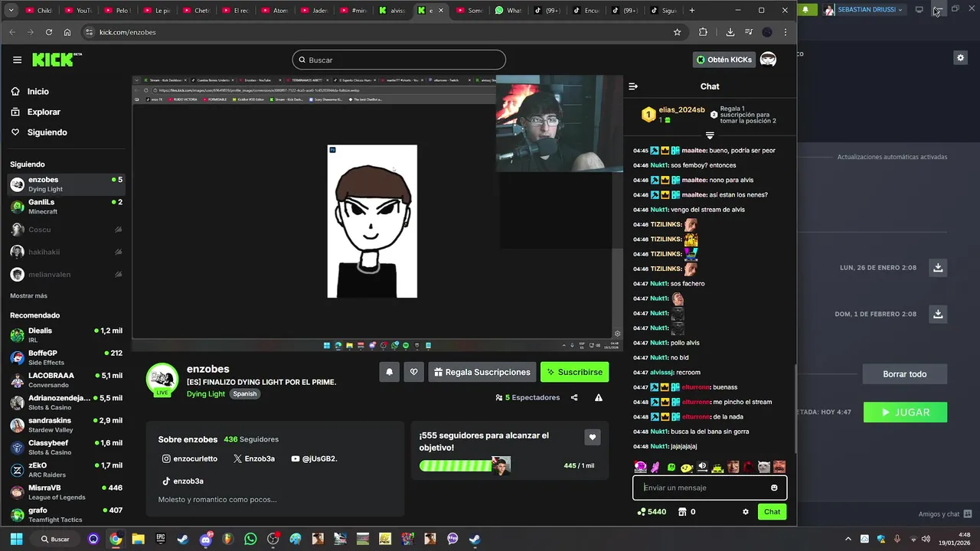The width and height of the screenshot is (980, 551).
Task: Bookmark this page with star icon
Action: click(677, 32)
